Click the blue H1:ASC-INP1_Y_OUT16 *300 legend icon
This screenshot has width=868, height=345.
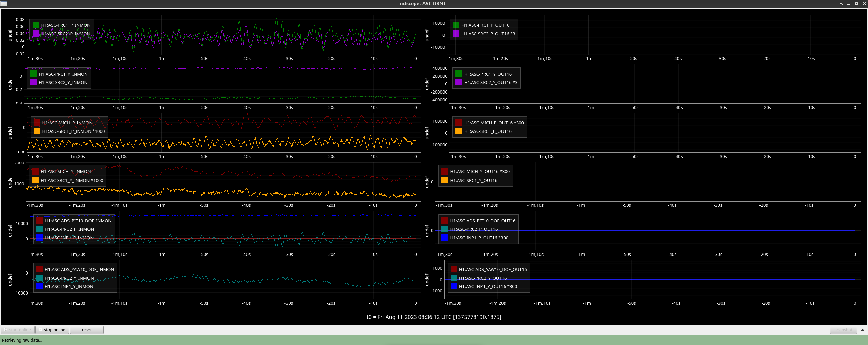coord(454,286)
